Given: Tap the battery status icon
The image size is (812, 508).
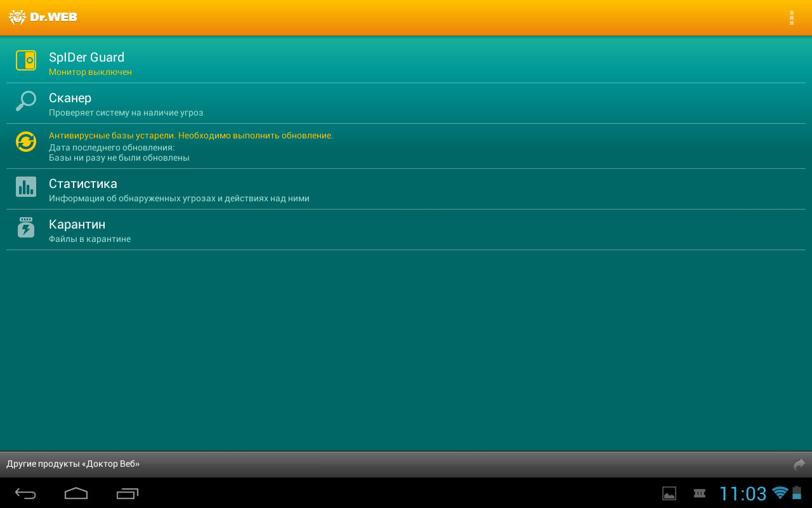Looking at the screenshot, I should (x=797, y=493).
